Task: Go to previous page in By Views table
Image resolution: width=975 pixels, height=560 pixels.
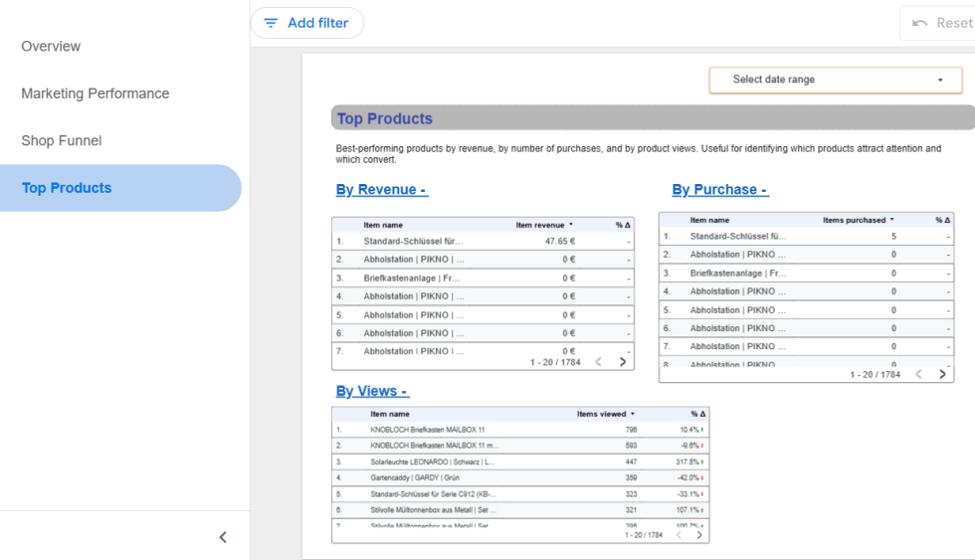Action: pos(679,535)
